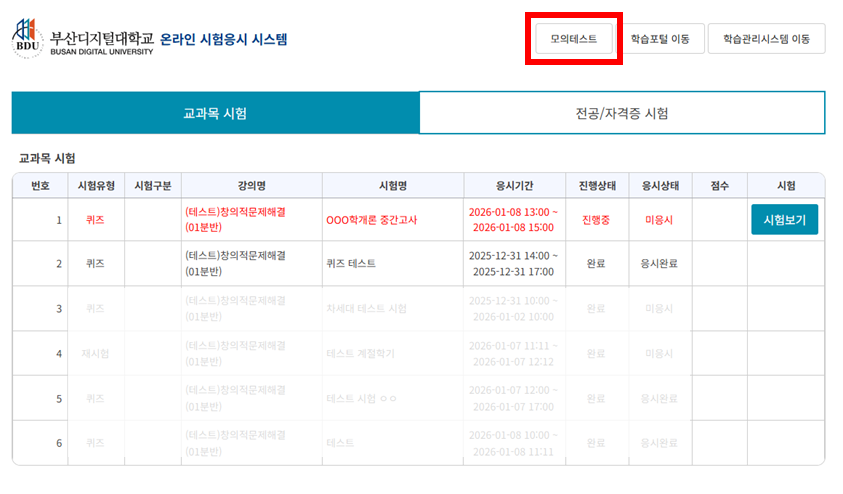Go to 학습관리시스템 이동 button
Image resolution: width=843 pixels, height=494 pixels.
point(766,39)
